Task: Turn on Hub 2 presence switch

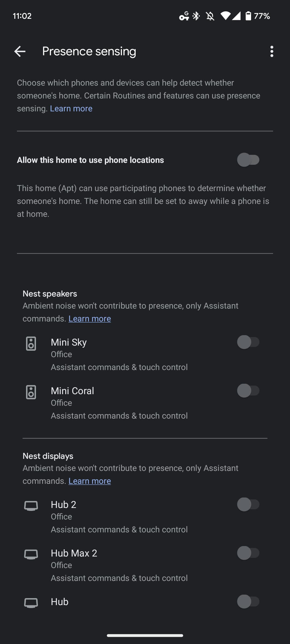Action: (248, 504)
